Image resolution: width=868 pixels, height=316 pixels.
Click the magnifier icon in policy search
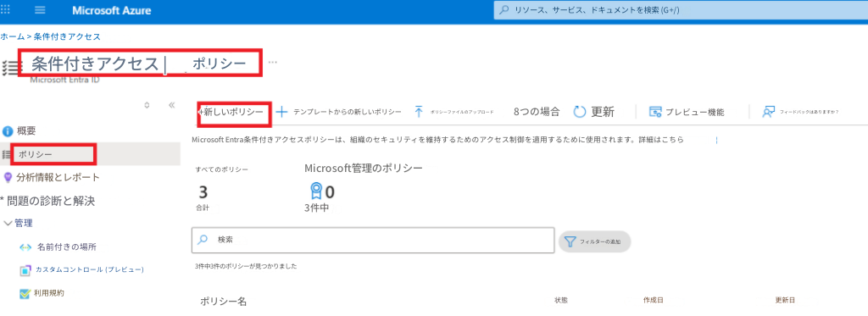(203, 241)
